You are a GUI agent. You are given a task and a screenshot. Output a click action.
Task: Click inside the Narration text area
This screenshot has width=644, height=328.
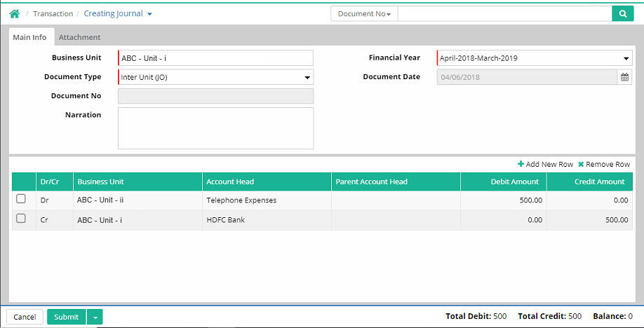[215, 128]
